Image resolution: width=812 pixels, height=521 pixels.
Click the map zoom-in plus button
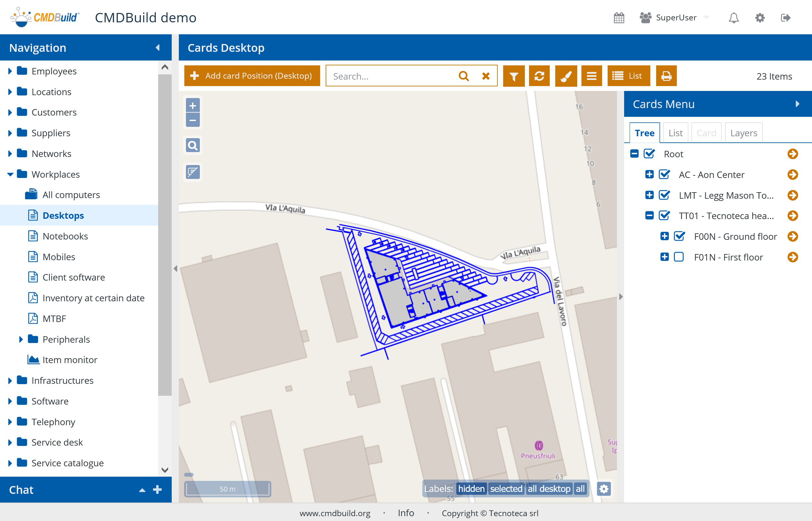tap(193, 105)
